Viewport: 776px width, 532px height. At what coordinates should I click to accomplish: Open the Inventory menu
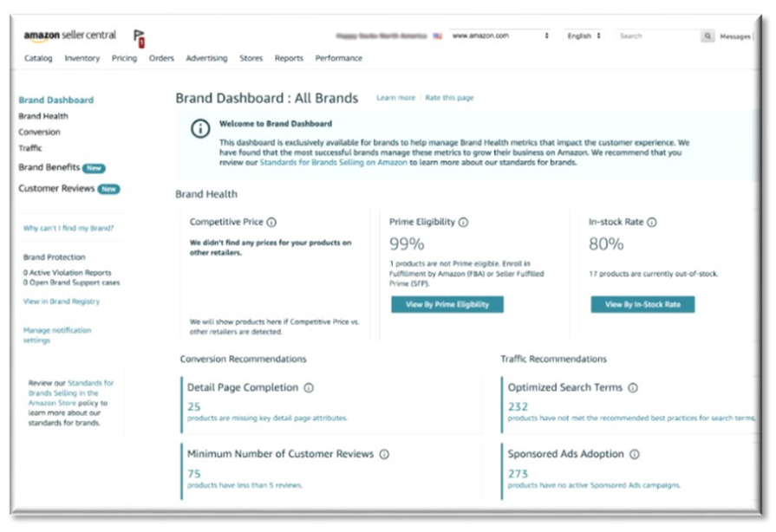[82, 58]
